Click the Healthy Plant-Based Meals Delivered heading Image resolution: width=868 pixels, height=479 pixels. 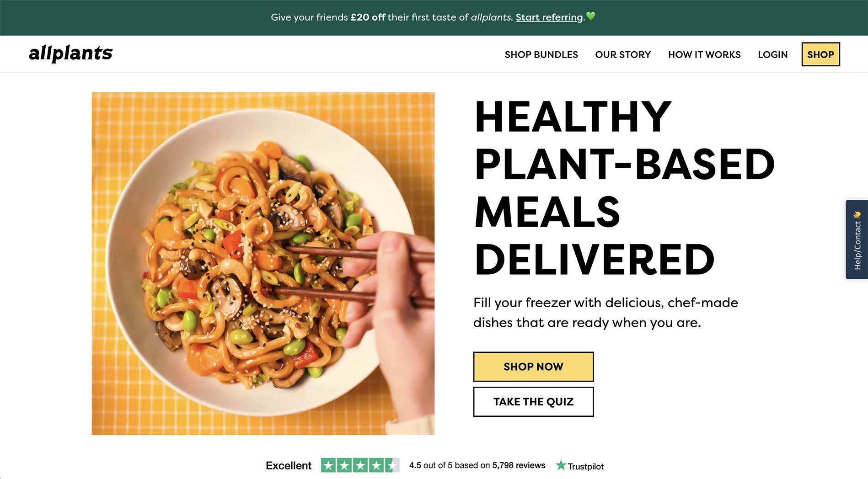(x=624, y=188)
